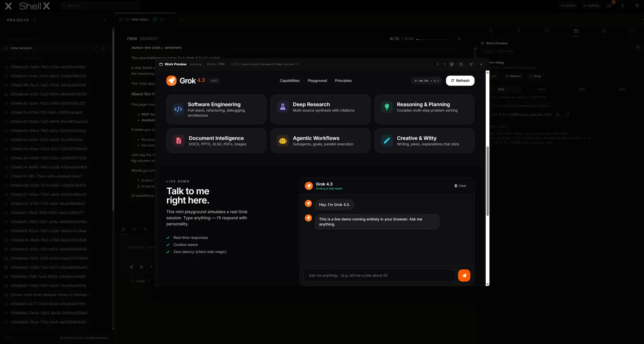Open 127.0.0.1 URL externally in right panel
This screenshot has width=644, height=344.
(x=568, y=115)
